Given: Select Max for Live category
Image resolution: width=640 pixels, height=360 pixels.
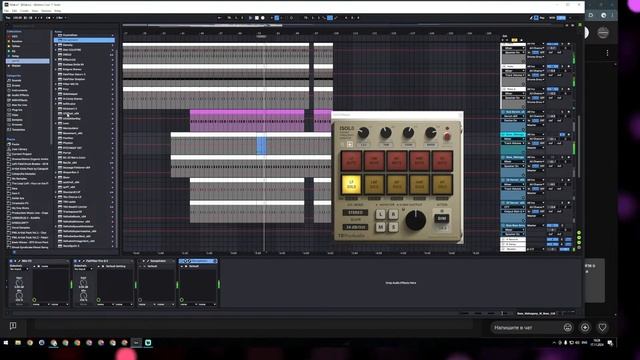Looking at the screenshot, I should point(19,105).
